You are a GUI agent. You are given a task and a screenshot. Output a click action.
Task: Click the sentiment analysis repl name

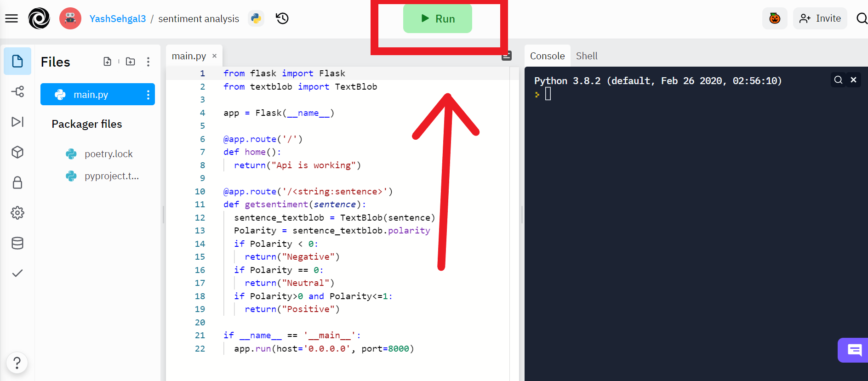point(199,19)
